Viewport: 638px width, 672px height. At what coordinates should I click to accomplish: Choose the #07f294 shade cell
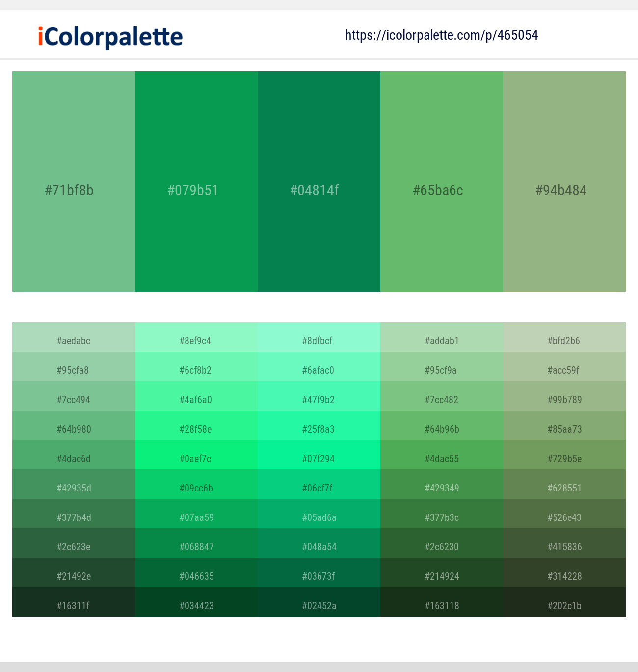[319, 455]
